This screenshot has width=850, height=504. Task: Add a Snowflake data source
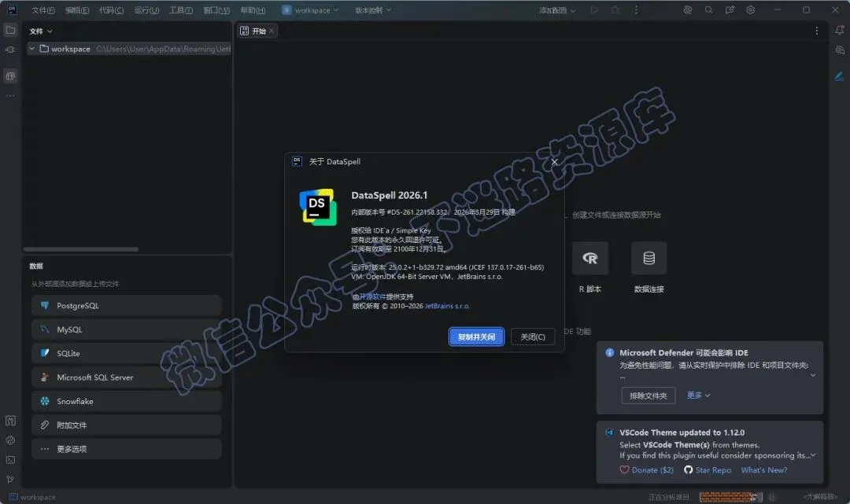(126, 401)
